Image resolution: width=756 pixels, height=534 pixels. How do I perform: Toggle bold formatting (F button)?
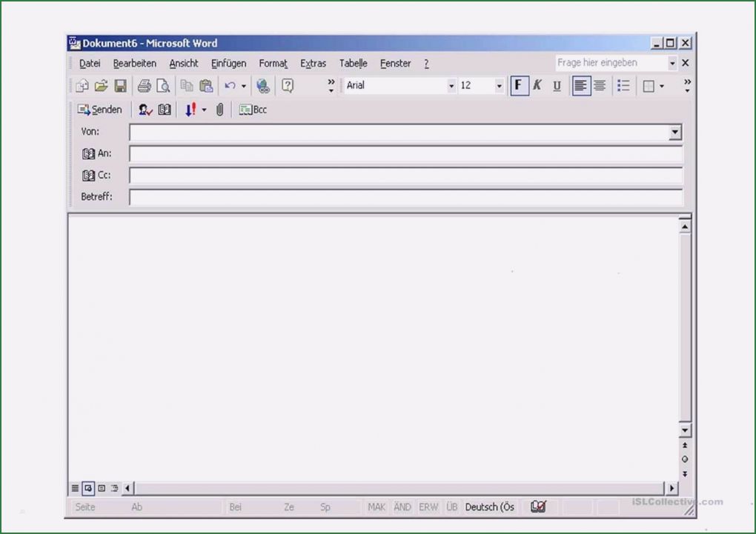[519, 85]
